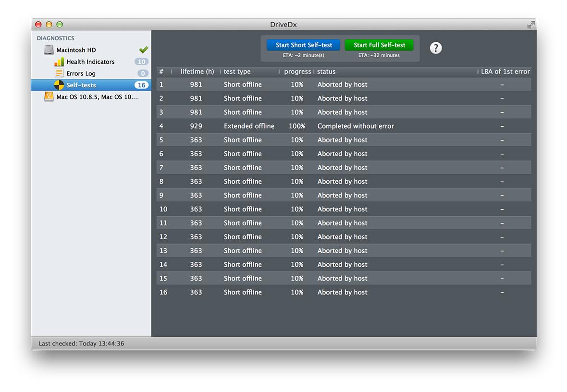Select 'Aborted by host' in row 1
The height and width of the screenshot is (392, 567).
pos(342,85)
